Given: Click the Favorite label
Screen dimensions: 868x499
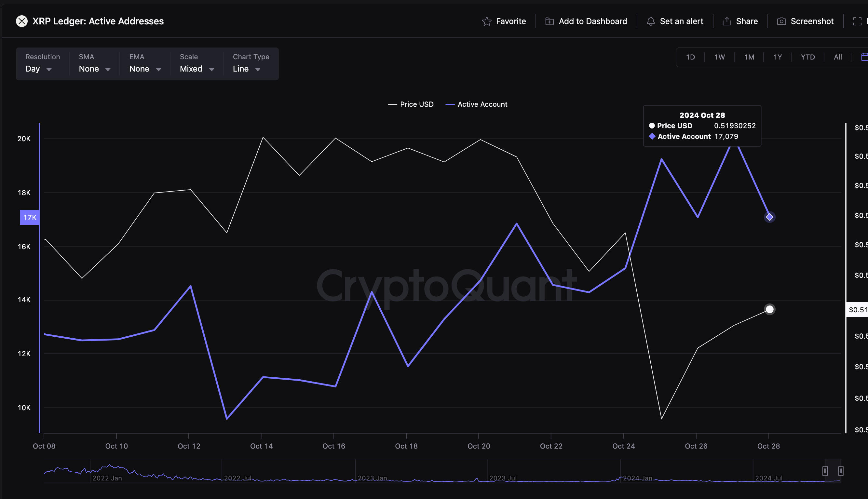Looking at the screenshot, I should [511, 21].
